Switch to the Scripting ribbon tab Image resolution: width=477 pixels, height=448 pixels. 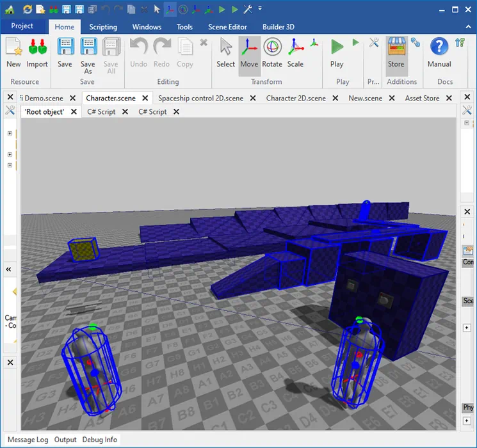[x=103, y=27]
